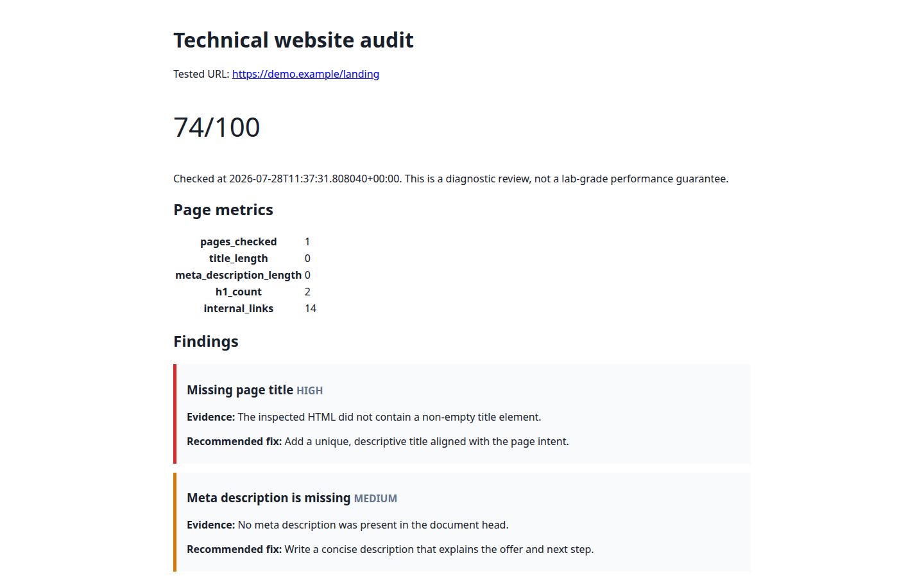The height and width of the screenshot is (578, 924).
Task: Select the h1_count metric label
Action: click(x=239, y=292)
